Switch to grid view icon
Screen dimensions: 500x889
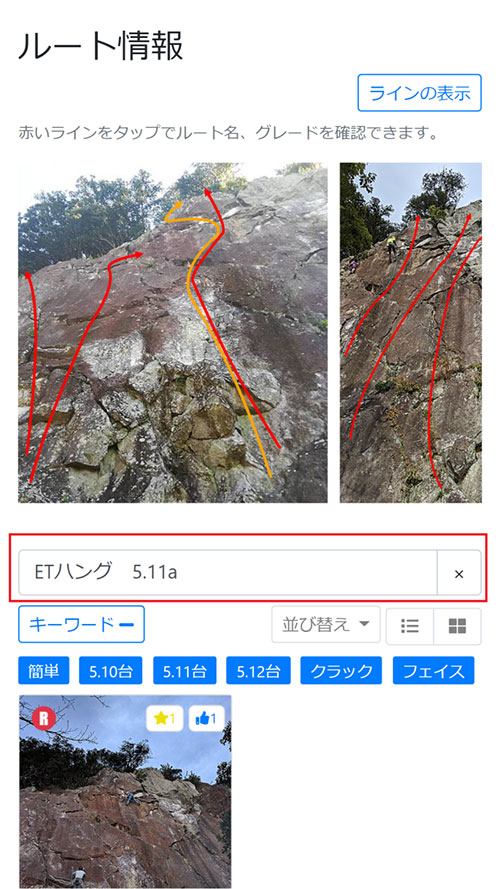(x=457, y=626)
